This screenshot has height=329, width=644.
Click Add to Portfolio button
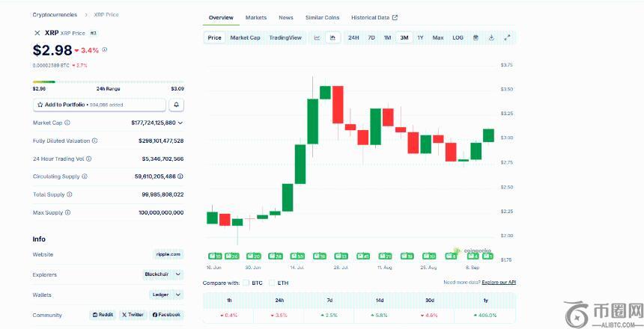point(99,105)
